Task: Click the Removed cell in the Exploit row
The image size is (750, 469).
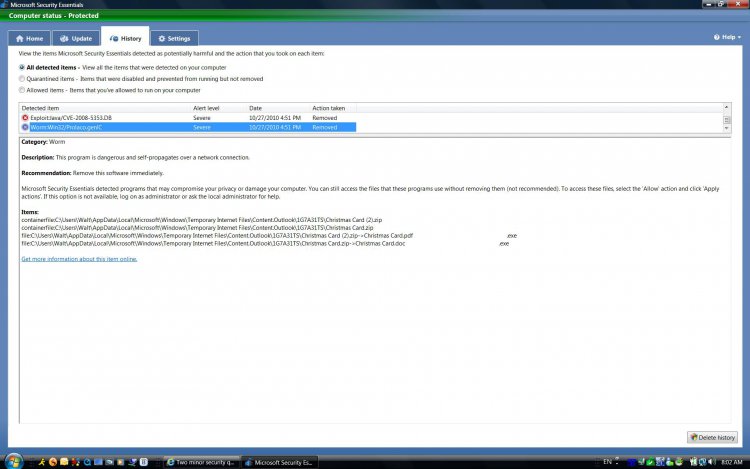Action: pos(325,118)
